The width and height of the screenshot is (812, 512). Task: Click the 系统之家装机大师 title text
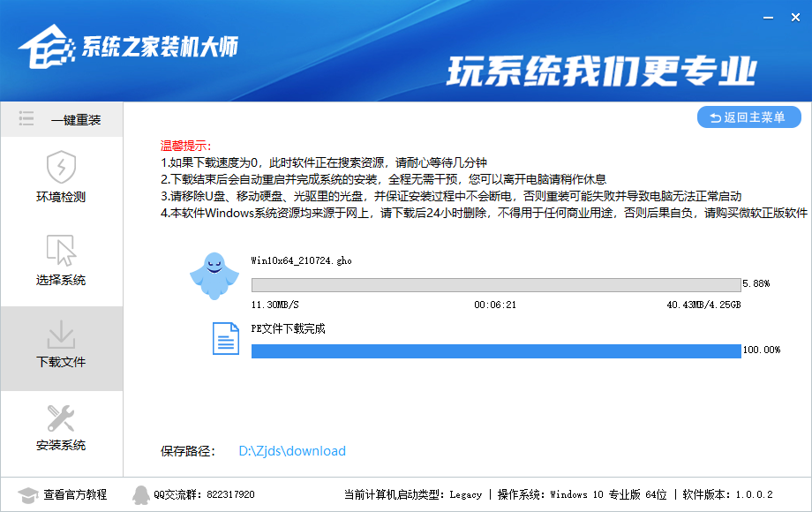160,47
